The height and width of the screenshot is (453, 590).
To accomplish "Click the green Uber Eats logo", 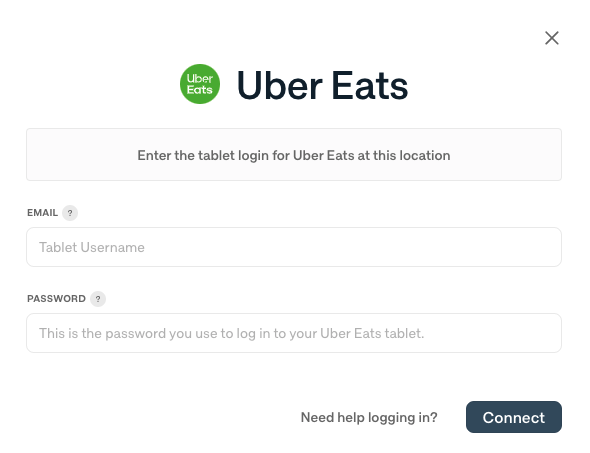I will coord(200,84).
